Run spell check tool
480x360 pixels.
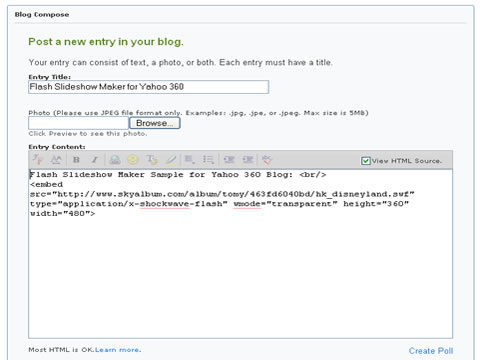tap(267, 160)
